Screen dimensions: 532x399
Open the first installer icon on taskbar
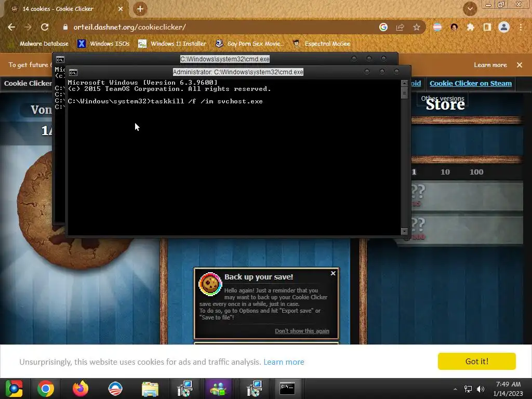click(x=185, y=389)
